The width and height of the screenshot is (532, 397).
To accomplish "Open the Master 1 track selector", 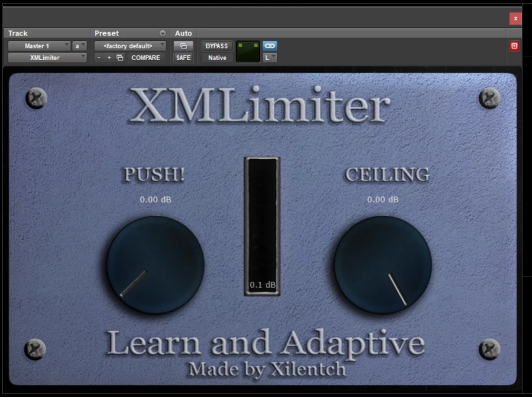I will click(39, 46).
